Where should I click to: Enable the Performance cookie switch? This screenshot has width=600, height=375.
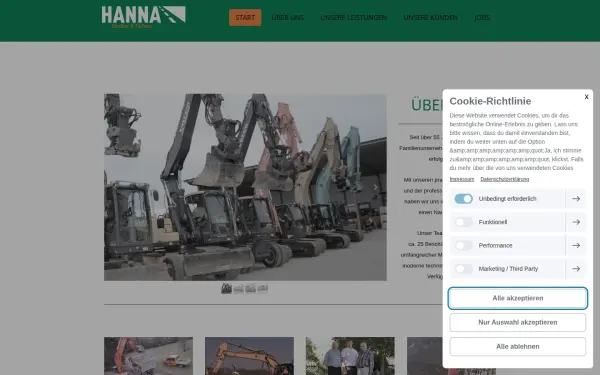pyautogui.click(x=463, y=245)
